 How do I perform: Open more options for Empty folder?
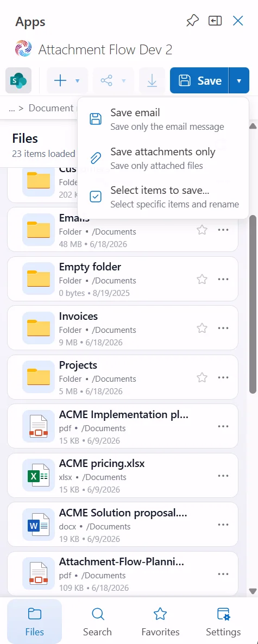(x=223, y=279)
